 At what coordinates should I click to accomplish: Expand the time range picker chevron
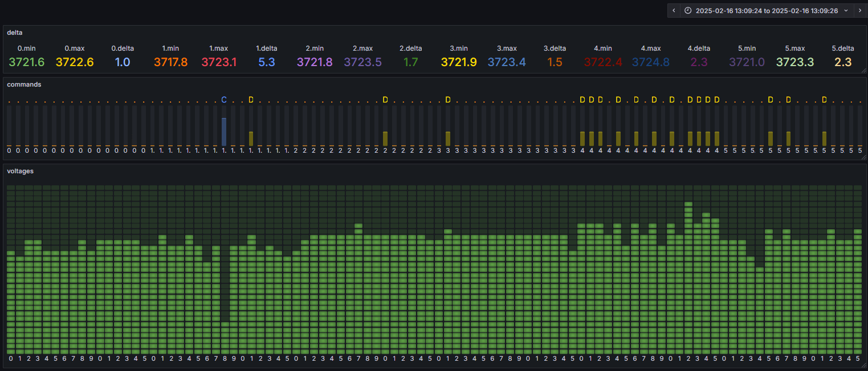tap(846, 11)
